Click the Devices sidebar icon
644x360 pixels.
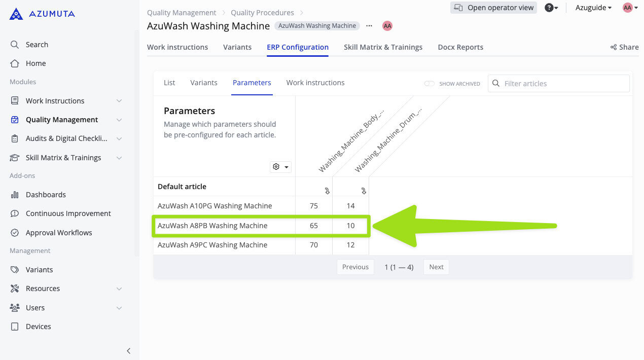pos(15,326)
